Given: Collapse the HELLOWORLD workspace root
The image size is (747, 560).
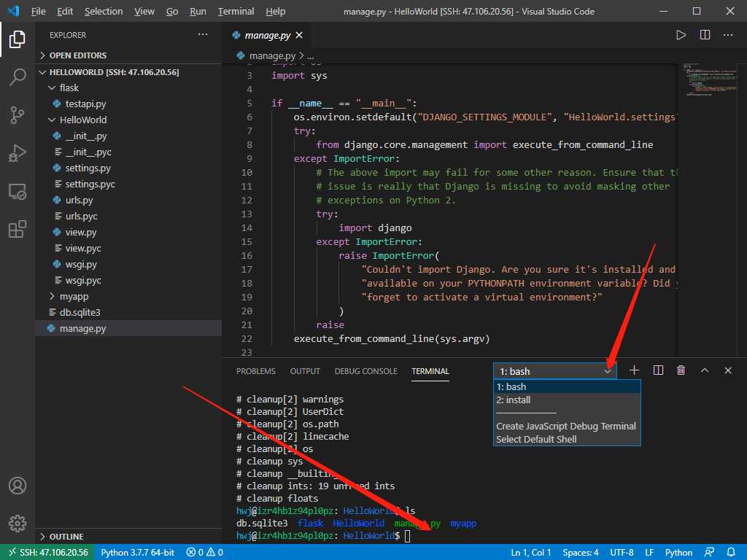Looking at the screenshot, I should coord(128,72).
